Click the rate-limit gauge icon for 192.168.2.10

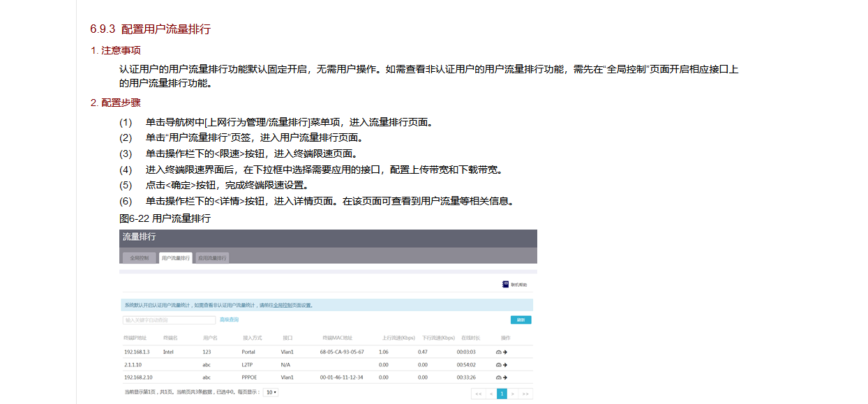(x=498, y=377)
